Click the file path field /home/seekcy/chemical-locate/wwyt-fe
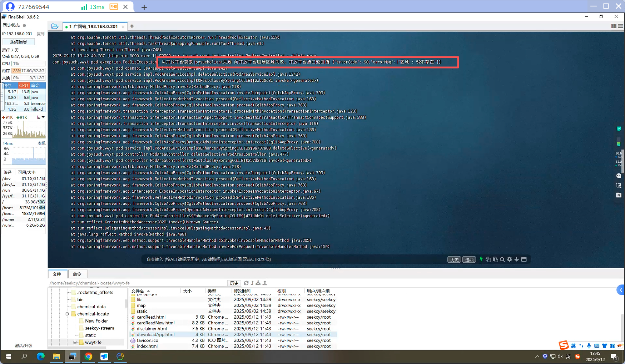 click(x=138, y=283)
